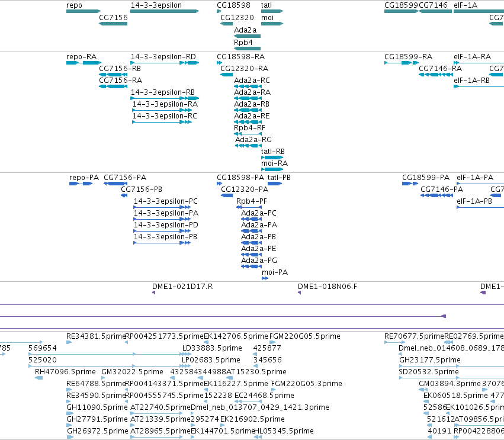Select EST GH23177.5prime
The width and height of the screenshot is (504, 440).
(x=430, y=360)
